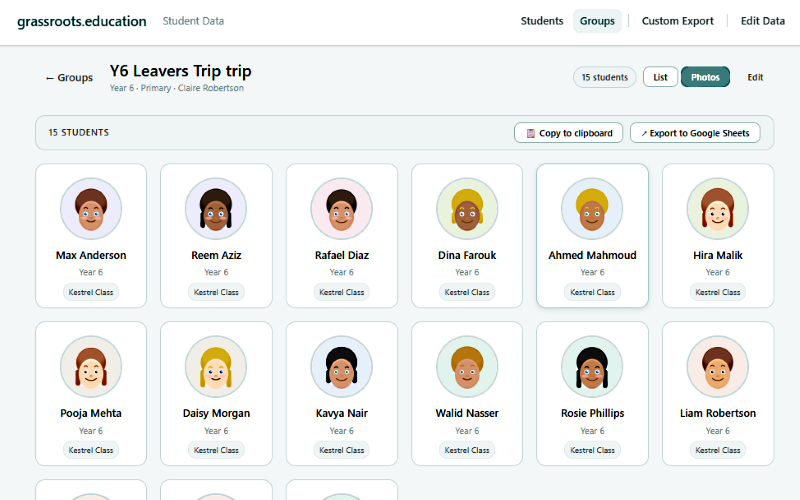800x500 pixels.
Task: Click the Rosie Phillips name
Action: [592, 413]
